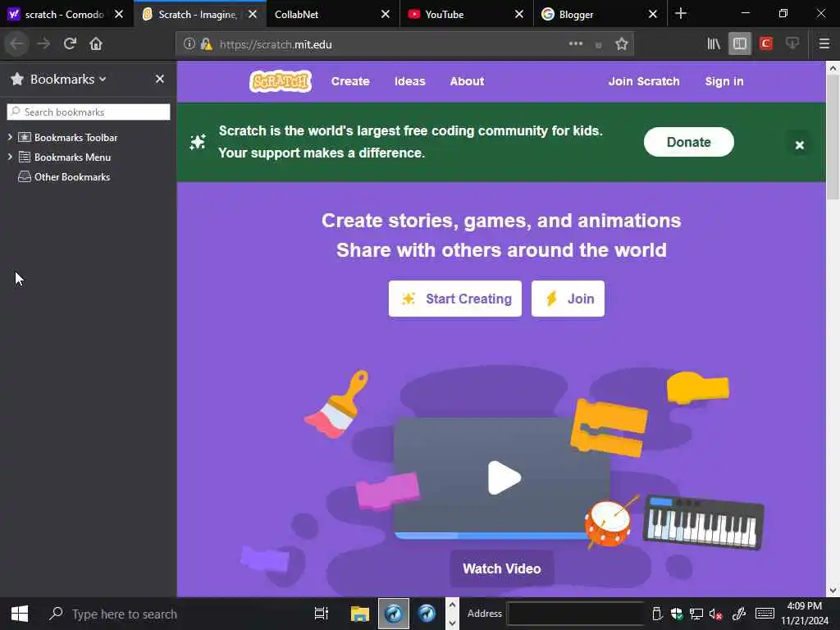The height and width of the screenshot is (630, 840).
Task: Click the Scratch logo
Action: (281, 81)
